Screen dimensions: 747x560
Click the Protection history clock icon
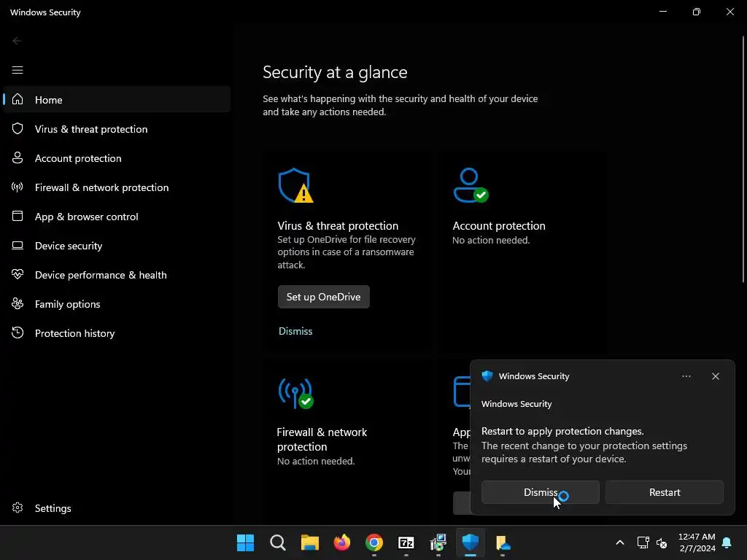tap(18, 332)
